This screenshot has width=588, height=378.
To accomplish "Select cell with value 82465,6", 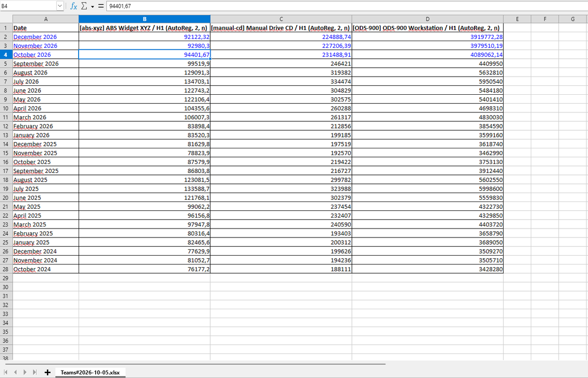I will click(x=144, y=243).
